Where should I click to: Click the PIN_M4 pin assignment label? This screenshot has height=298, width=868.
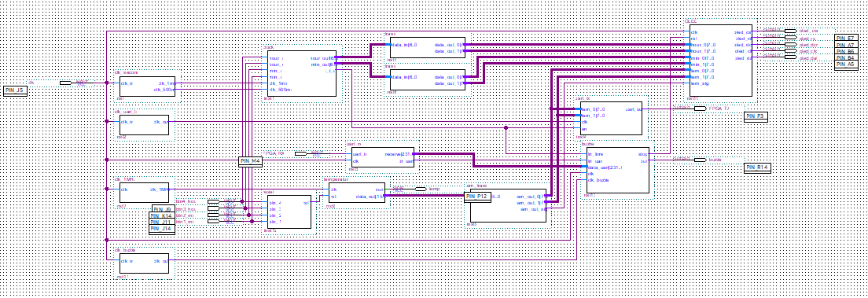click(x=250, y=161)
